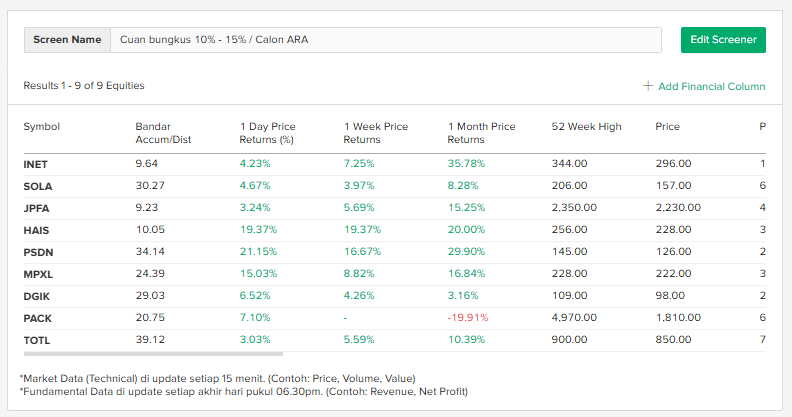
Task: Open the MPXL stock symbol
Action: (38, 274)
